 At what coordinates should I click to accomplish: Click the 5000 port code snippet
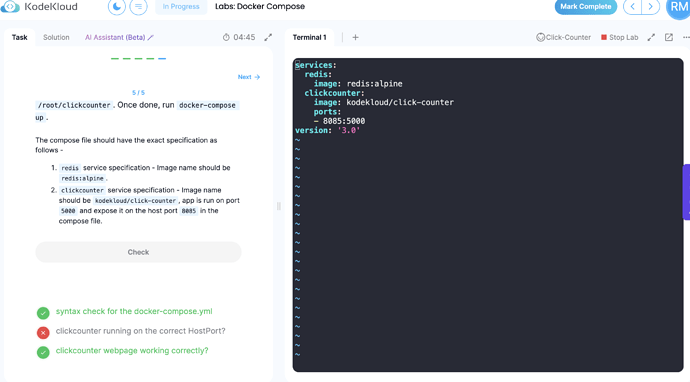coord(68,211)
